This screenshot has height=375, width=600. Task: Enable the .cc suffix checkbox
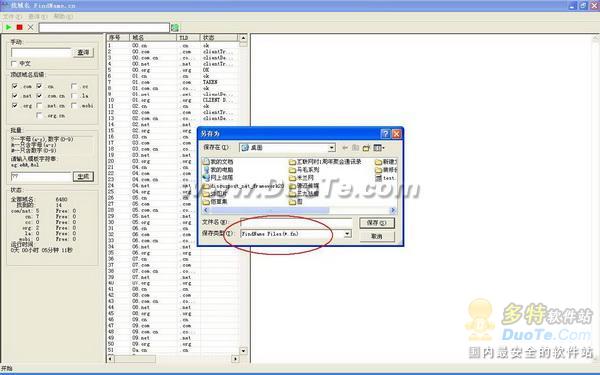[74, 86]
